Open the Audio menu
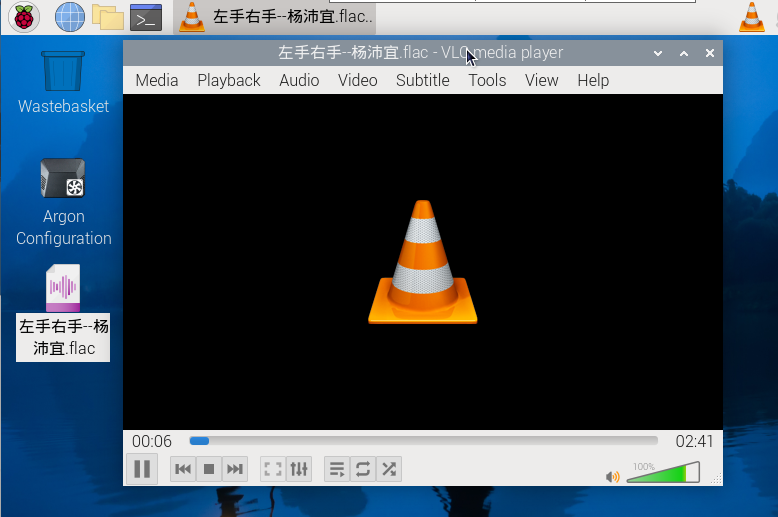Image resolution: width=778 pixels, height=517 pixels. 299,80
